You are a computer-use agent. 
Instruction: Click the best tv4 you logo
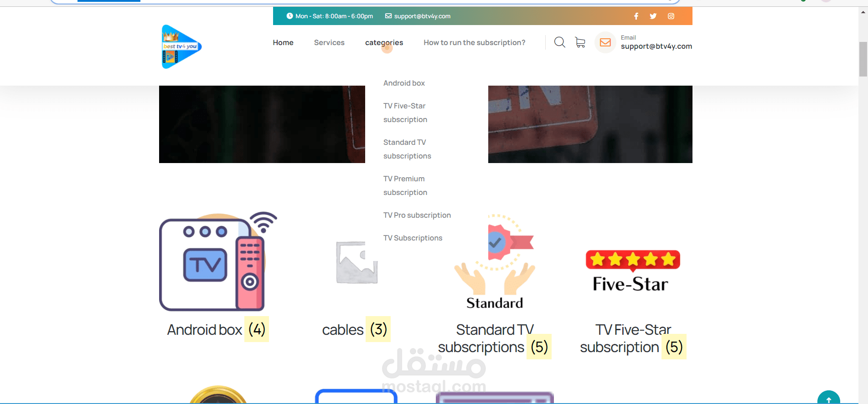181,46
